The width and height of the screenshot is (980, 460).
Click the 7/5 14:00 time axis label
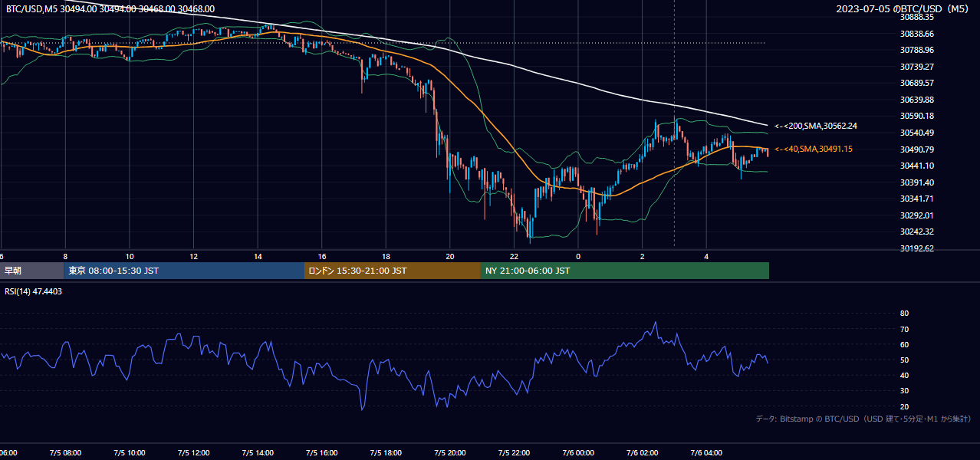258,453
